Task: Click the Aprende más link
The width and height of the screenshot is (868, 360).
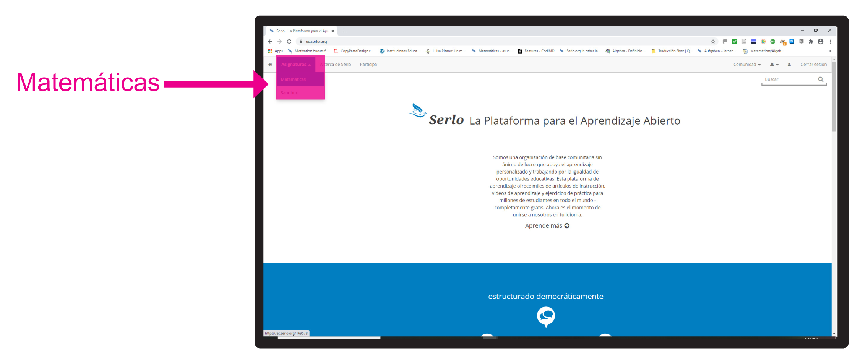Action: point(547,226)
